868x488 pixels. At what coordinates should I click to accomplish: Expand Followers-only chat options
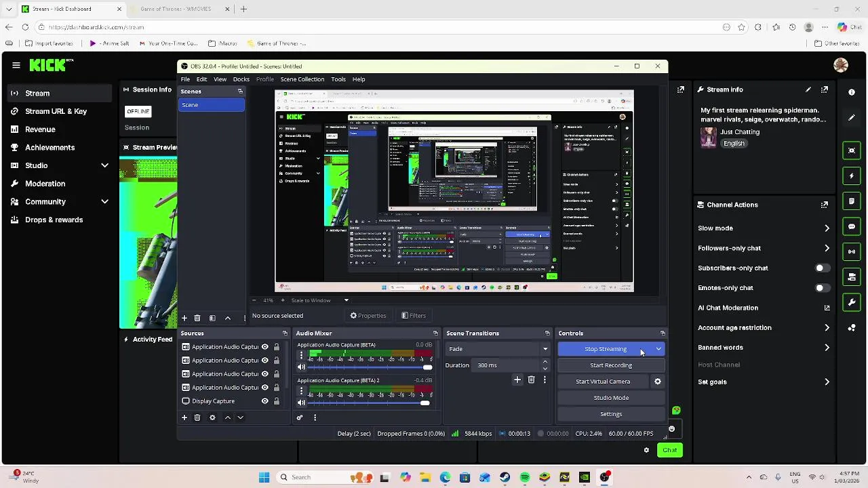pyautogui.click(x=827, y=248)
